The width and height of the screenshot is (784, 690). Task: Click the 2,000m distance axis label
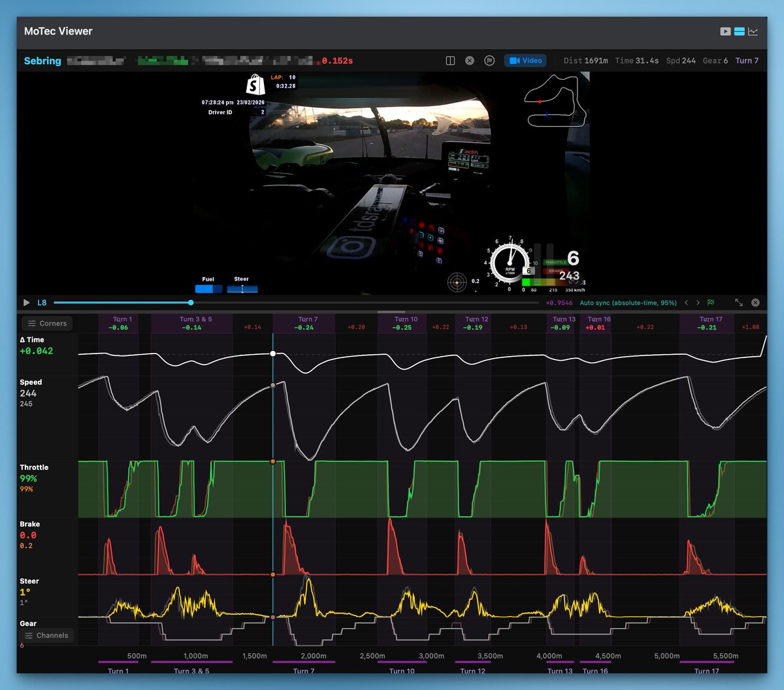coord(314,656)
